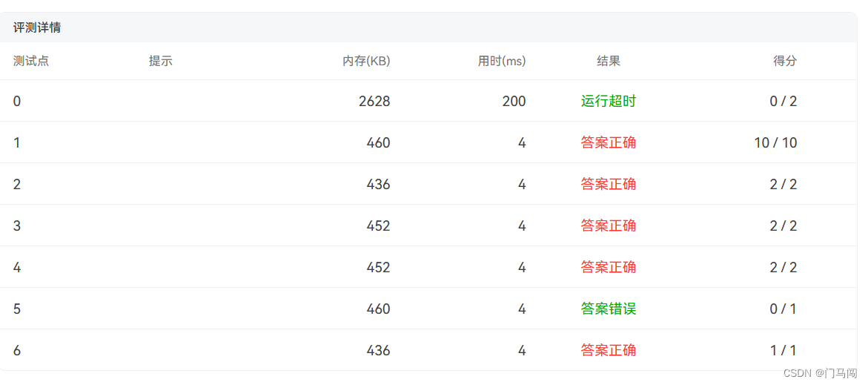Click the 内存(KB) column header
The image size is (868, 385).
click(366, 61)
